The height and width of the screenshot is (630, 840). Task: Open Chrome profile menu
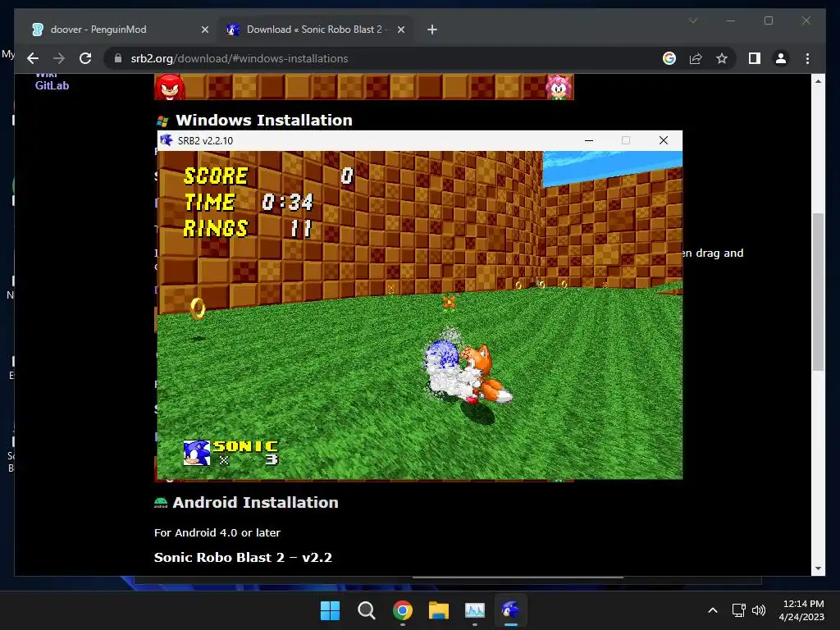pyautogui.click(x=781, y=58)
